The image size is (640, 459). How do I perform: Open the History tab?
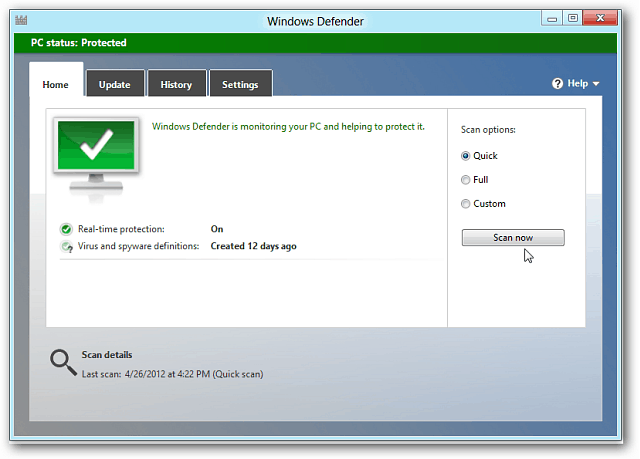[x=177, y=83]
